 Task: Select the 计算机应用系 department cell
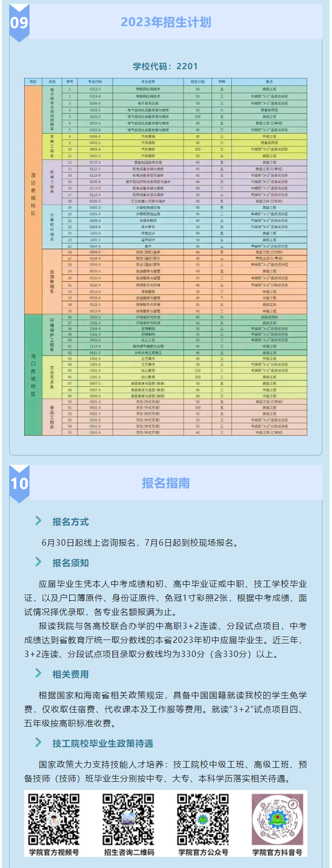click(52, 227)
